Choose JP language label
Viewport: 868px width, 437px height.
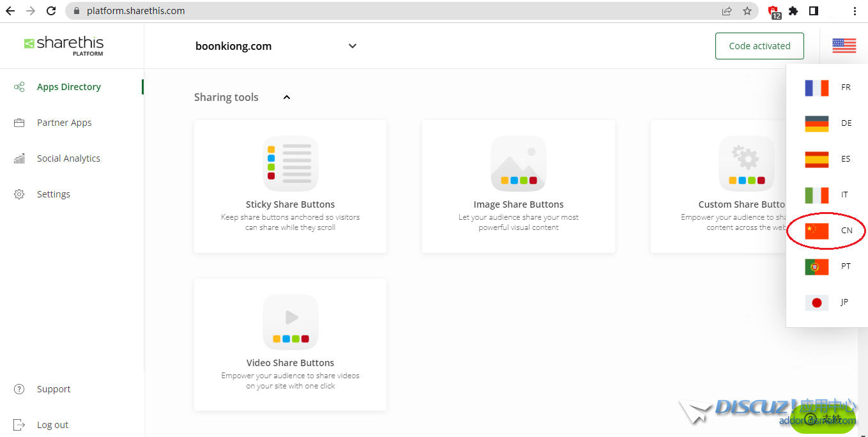pos(844,302)
